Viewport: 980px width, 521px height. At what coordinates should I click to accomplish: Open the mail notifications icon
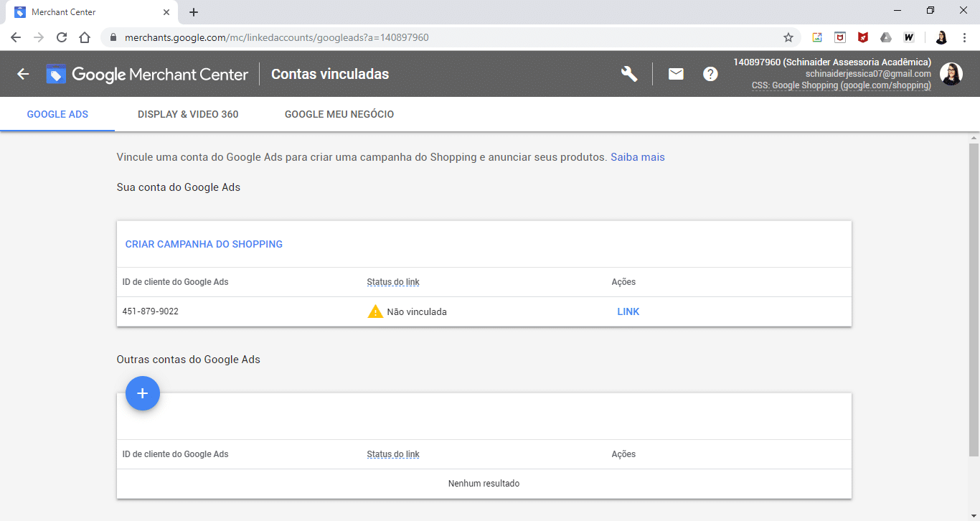click(676, 74)
